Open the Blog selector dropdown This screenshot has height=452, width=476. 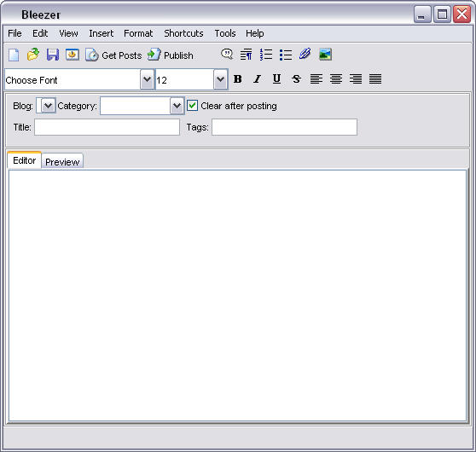click(x=49, y=106)
